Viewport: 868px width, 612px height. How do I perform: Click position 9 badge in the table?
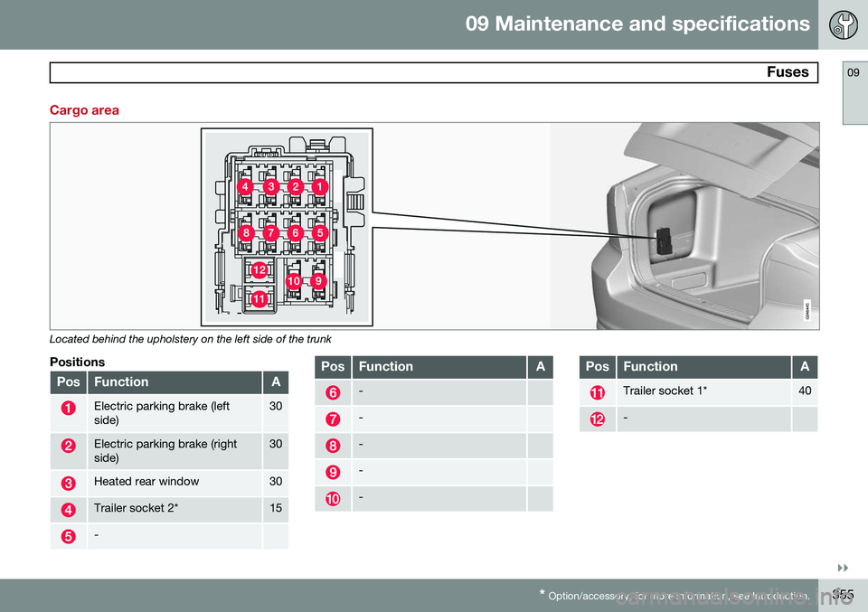click(x=333, y=472)
